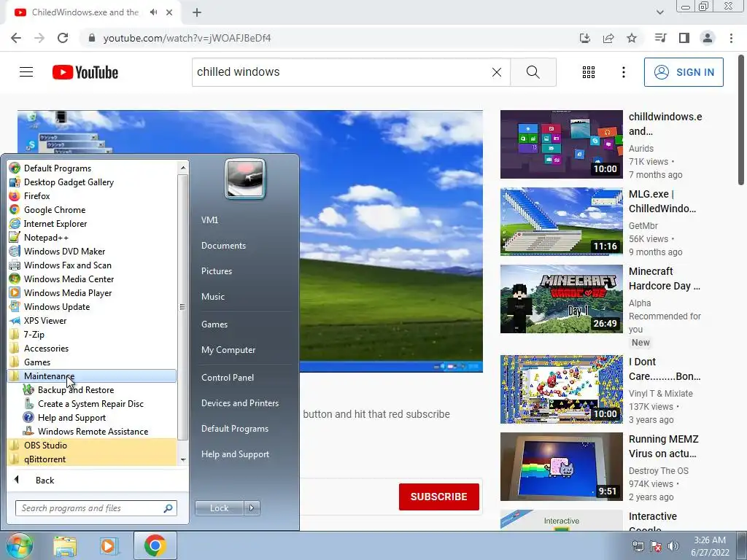Open the YouTube guide hamburger menu
This screenshot has height=560, width=747.
pos(26,72)
